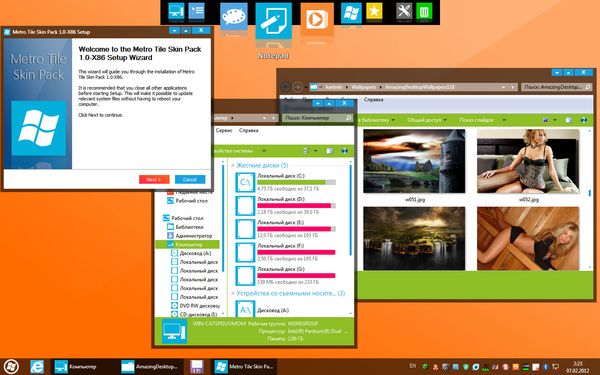Toggle preview pane in wallpapers window toolbar
Image resolution: width=600 pixels, height=375 pixels.
(x=569, y=120)
